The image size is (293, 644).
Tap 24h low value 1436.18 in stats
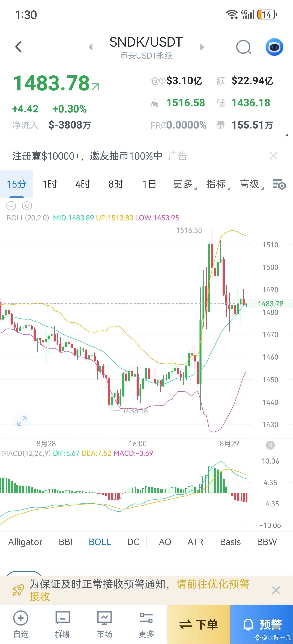(251, 103)
